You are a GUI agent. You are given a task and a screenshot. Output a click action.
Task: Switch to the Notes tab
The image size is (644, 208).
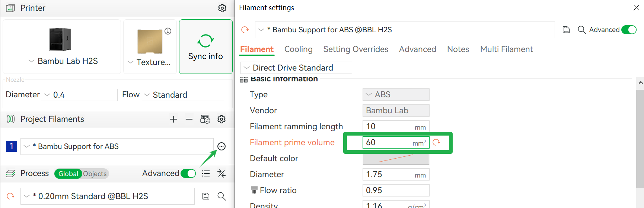pos(458,49)
